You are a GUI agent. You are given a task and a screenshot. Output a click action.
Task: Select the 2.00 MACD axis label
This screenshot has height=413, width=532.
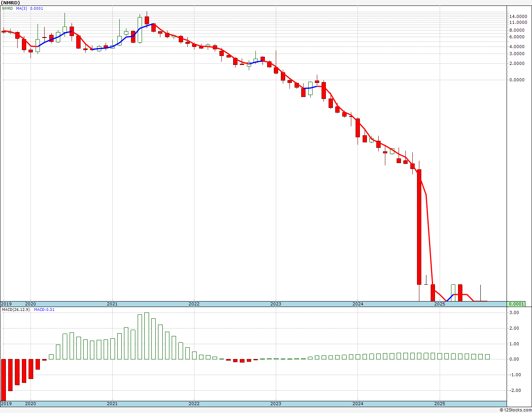click(514, 329)
